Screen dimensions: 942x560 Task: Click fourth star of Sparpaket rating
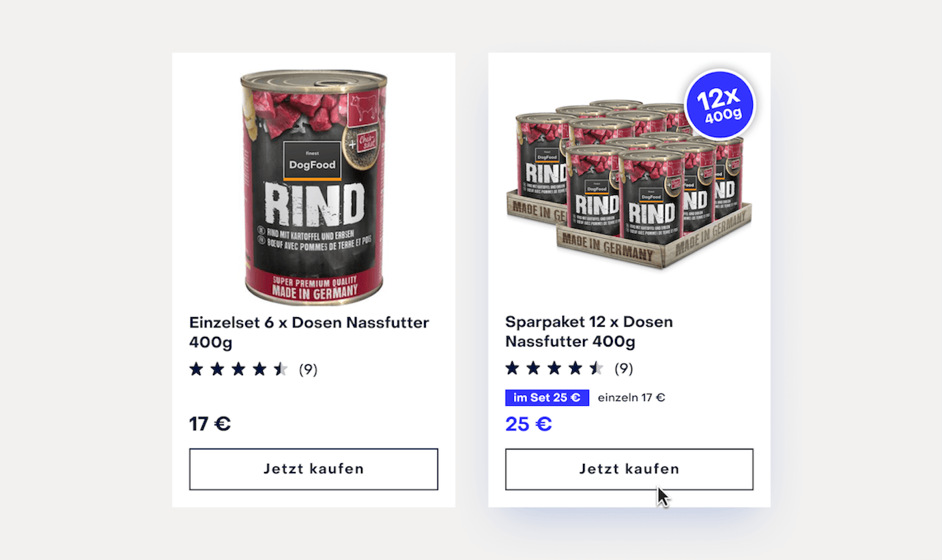coord(575,369)
